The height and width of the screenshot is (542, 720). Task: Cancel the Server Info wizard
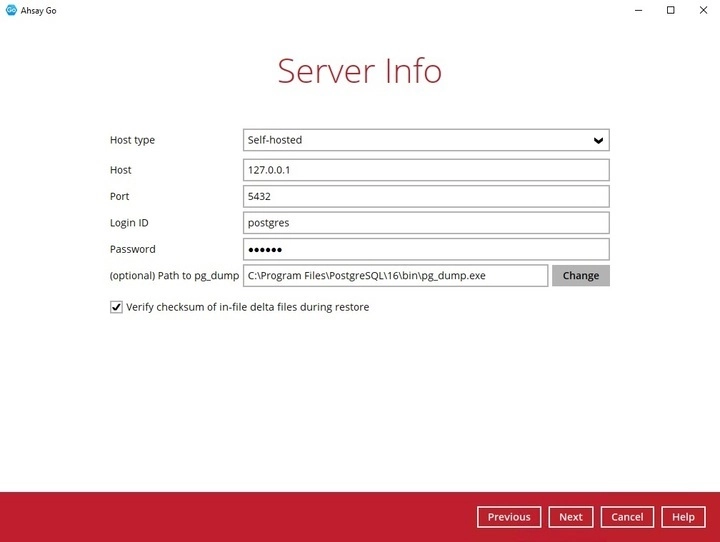point(627,517)
